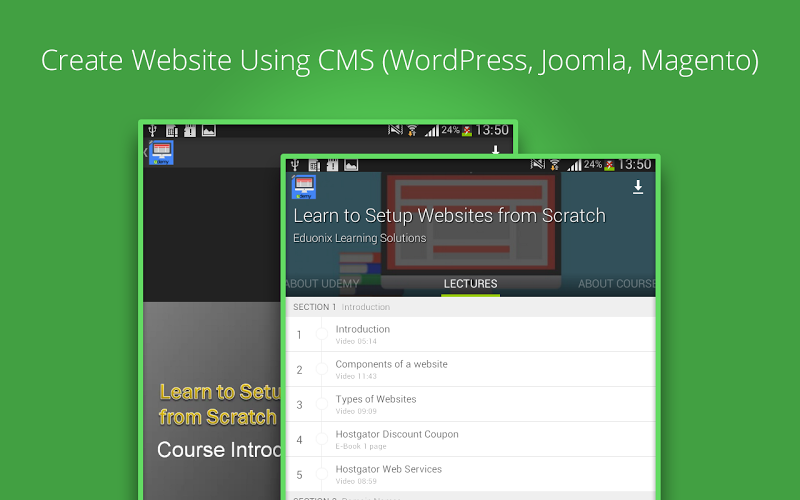Open lecture Types of Websites
Image resolution: width=800 pixels, height=500 pixels.
coord(470,404)
